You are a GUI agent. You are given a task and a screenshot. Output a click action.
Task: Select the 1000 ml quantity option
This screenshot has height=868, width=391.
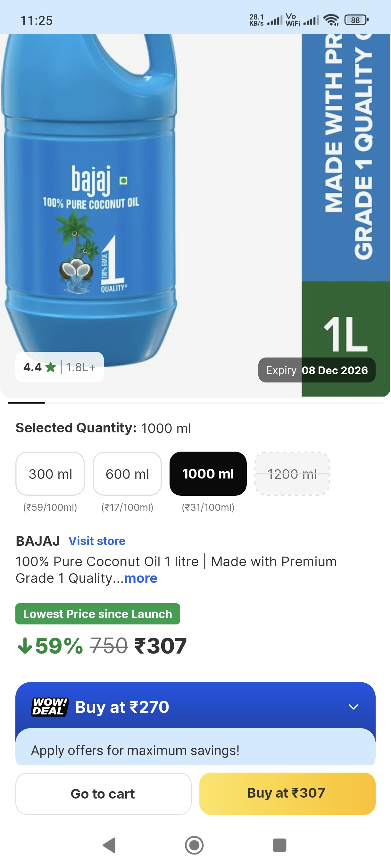pyautogui.click(x=208, y=474)
